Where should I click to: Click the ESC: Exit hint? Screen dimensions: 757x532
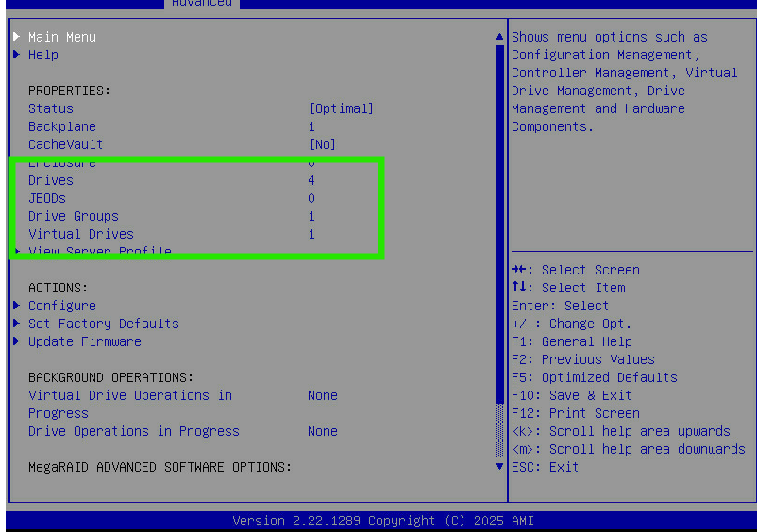point(545,467)
